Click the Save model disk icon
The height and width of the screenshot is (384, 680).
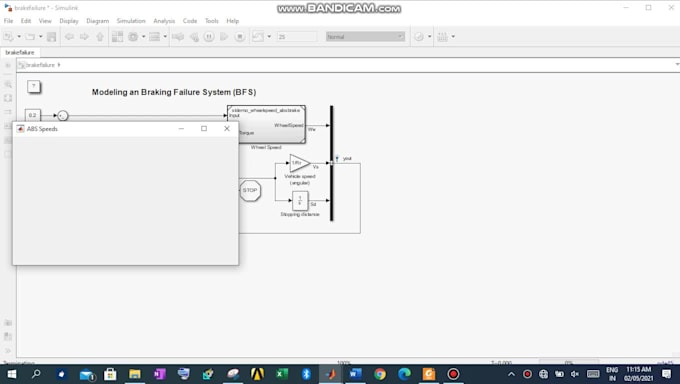point(52,37)
